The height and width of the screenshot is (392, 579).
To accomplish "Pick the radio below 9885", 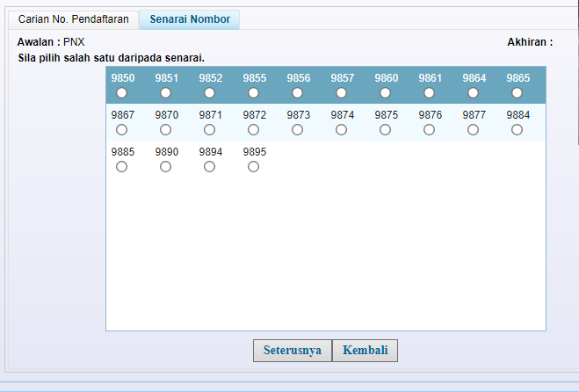I will 121,167.
